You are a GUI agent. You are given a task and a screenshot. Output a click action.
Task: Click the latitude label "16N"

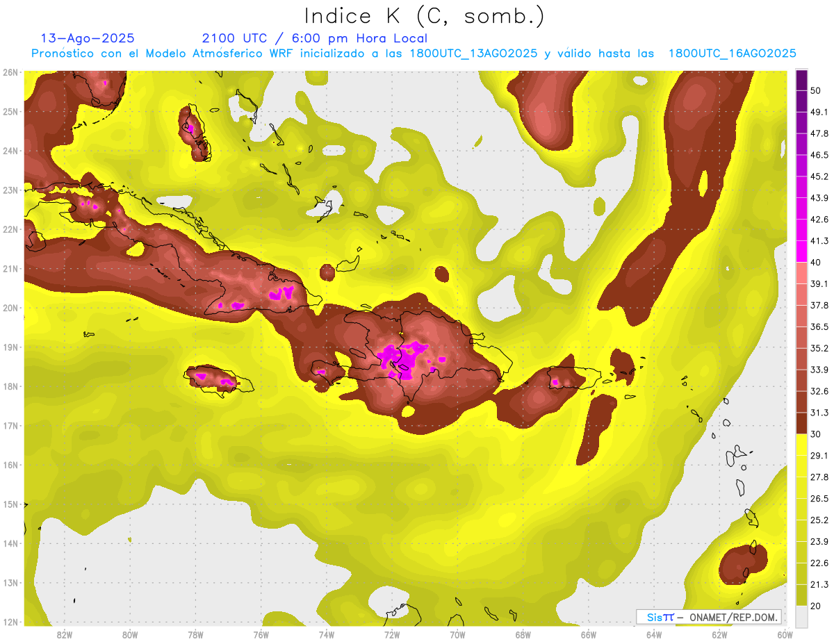(x=10, y=465)
